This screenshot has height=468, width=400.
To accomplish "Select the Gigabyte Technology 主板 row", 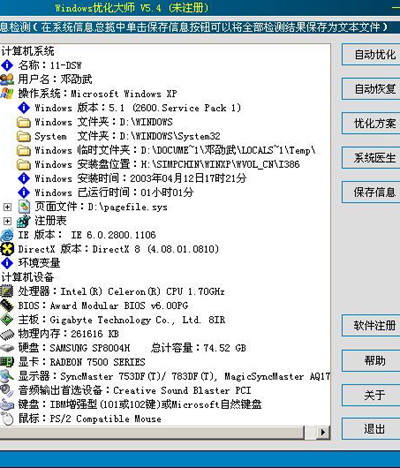I will pyautogui.click(x=122, y=320).
